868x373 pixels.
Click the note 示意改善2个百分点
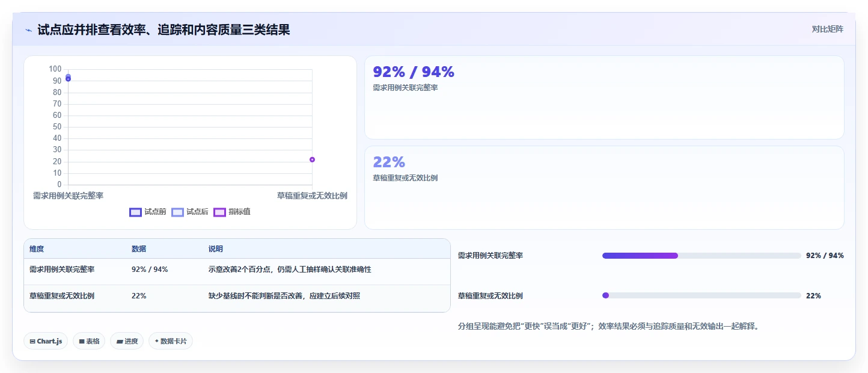[x=290, y=270]
